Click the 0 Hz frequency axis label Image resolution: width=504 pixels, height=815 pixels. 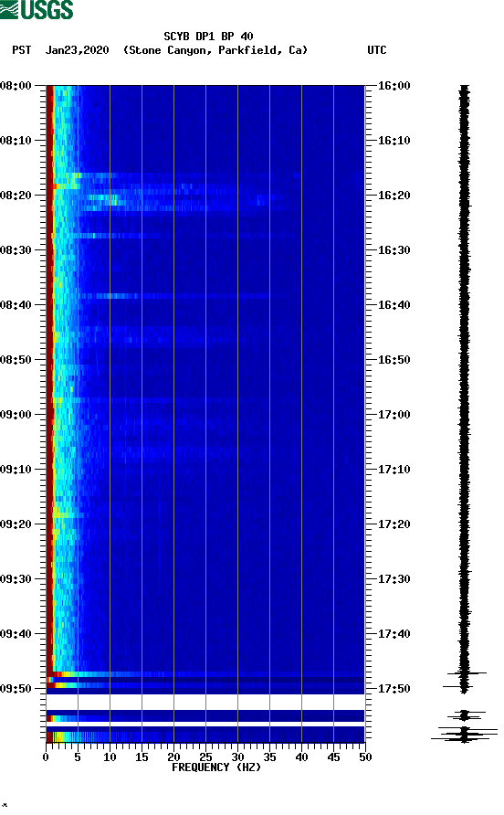coord(46,757)
